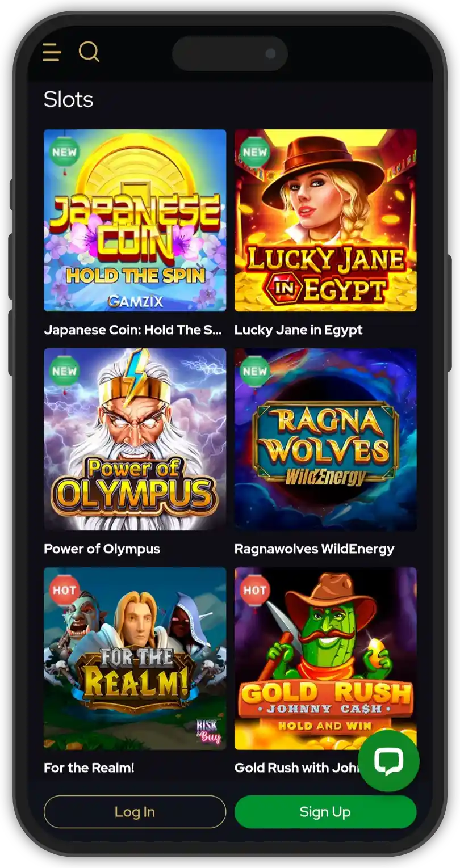
Task: Open the Japanese Coin game thumbnail
Action: tap(135, 220)
